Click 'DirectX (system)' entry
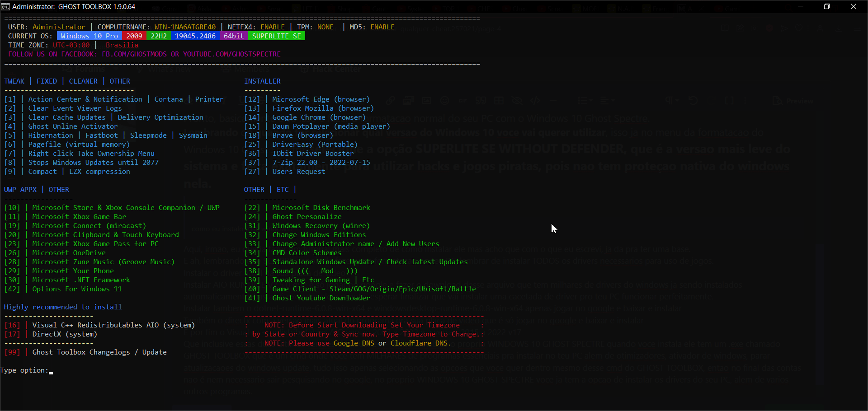Screen dimensions: 868x411 pos(65,334)
